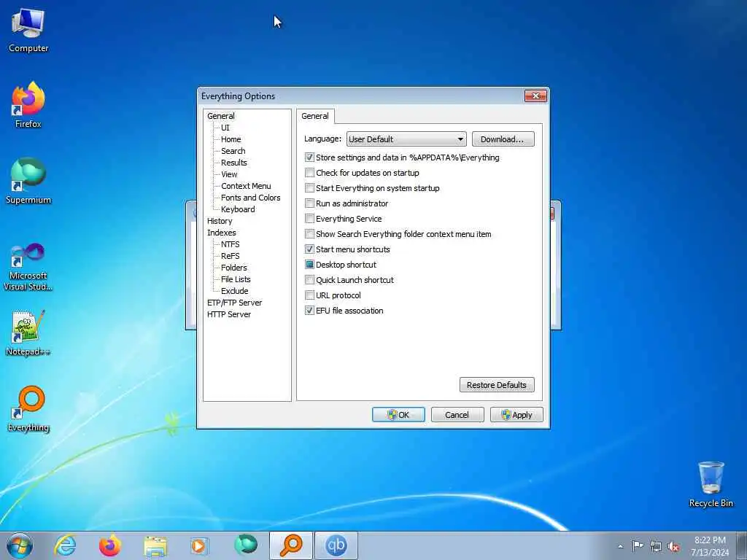This screenshot has height=560, width=747.
Task: Toggle Store settings in %APPDATA%\Everything
Action: click(x=309, y=157)
